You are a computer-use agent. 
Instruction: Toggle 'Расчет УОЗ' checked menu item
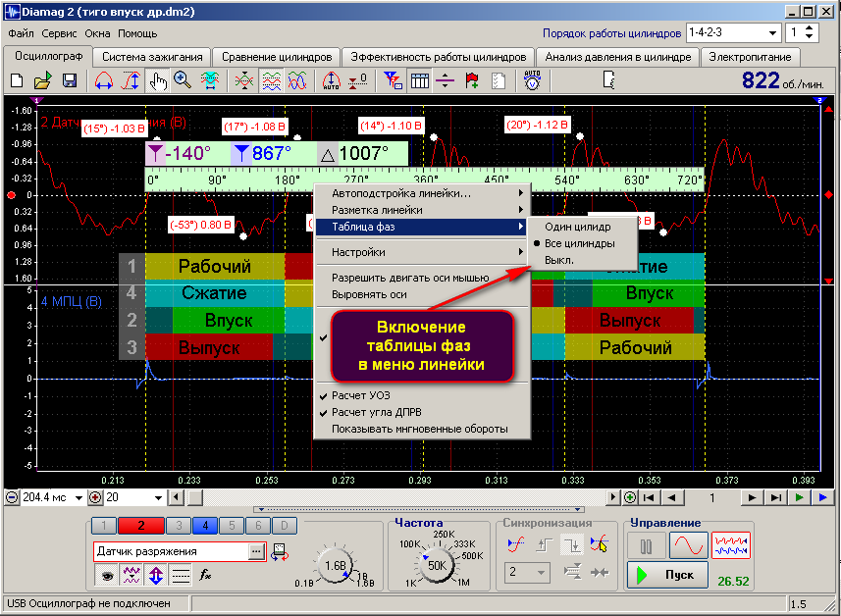click(361, 395)
